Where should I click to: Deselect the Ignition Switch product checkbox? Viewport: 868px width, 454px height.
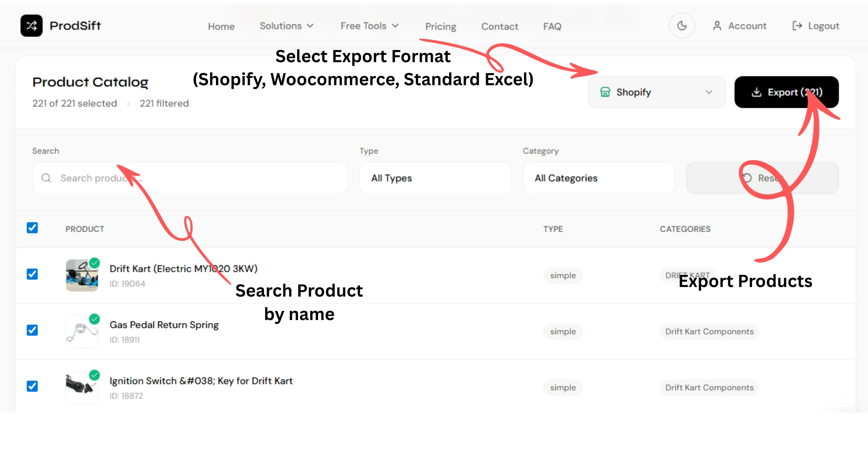32,386
